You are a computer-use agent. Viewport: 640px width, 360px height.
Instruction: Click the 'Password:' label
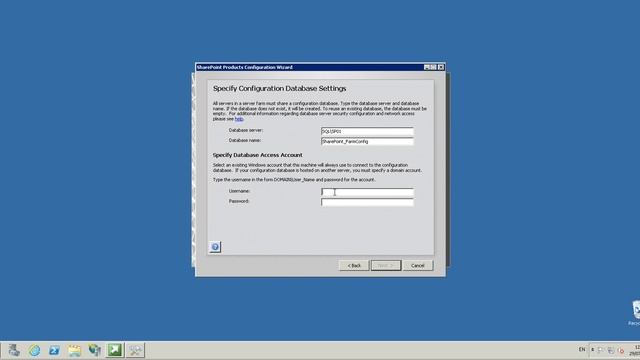tap(239, 201)
